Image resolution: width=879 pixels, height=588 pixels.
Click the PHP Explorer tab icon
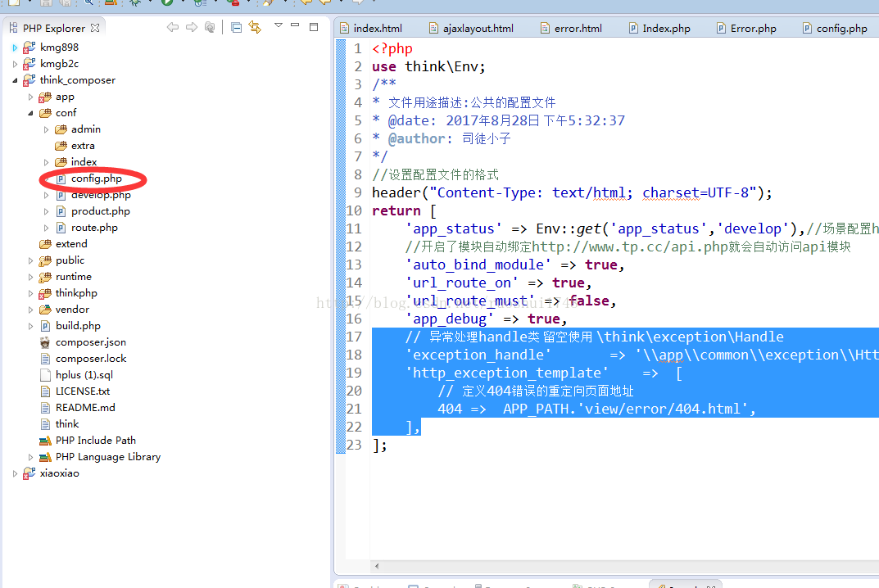(x=13, y=28)
